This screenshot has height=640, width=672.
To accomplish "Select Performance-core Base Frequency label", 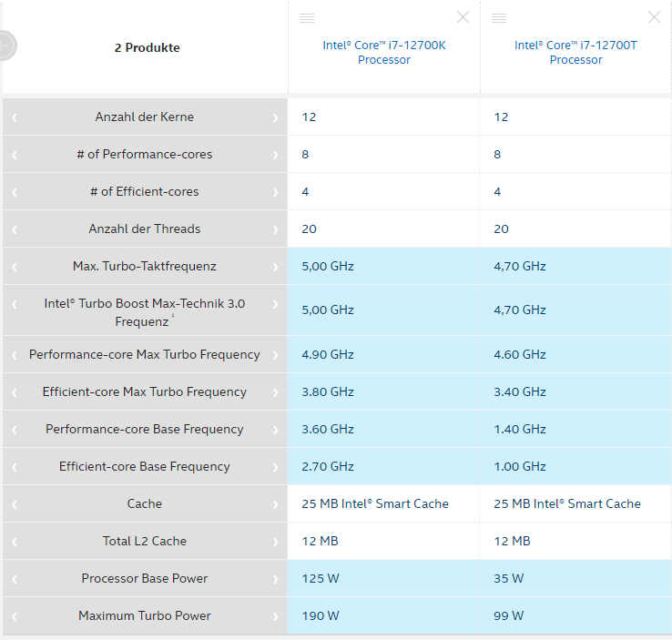I will click(145, 429).
